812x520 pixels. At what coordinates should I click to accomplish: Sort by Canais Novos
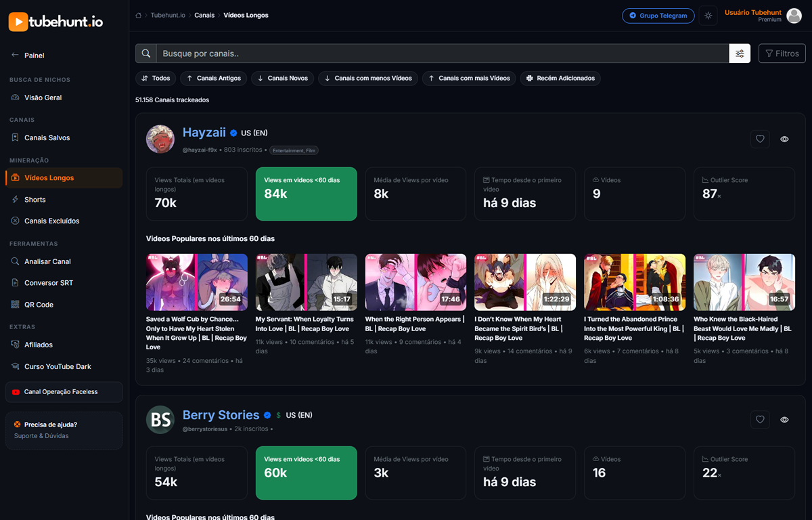[282, 79]
